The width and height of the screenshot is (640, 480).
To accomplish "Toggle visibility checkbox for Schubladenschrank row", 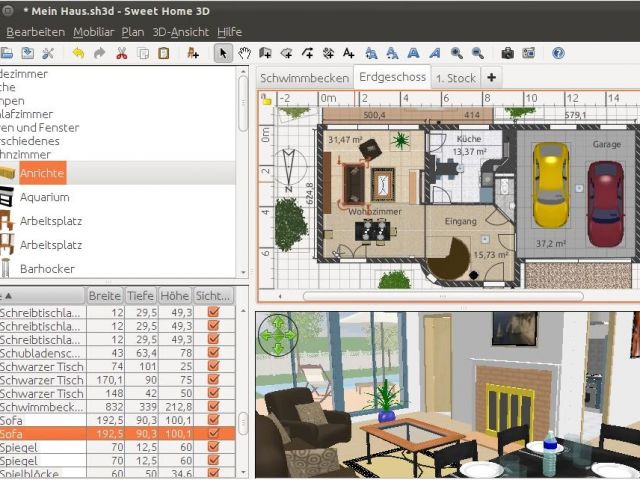I will pyautogui.click(x=213, y=353).
